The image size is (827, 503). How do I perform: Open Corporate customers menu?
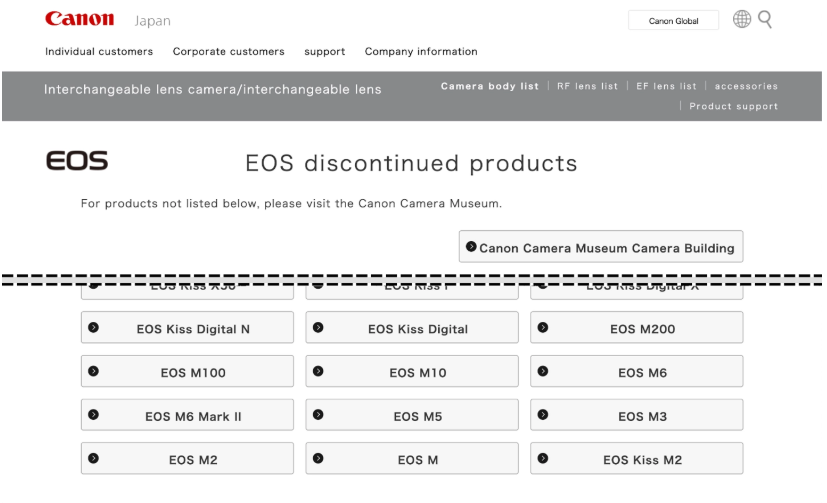[228, 52]
